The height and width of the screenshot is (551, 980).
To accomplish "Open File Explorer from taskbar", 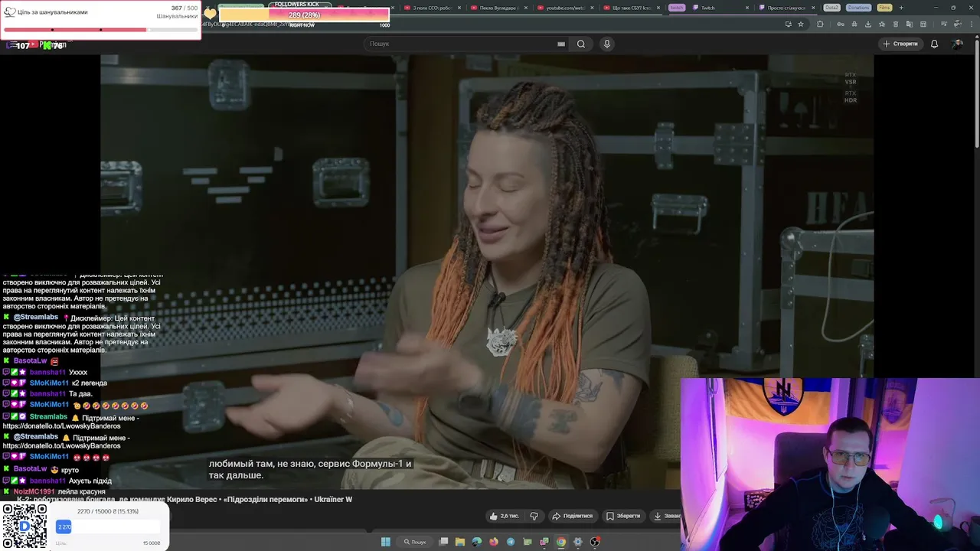I will [x=460, y=542].
